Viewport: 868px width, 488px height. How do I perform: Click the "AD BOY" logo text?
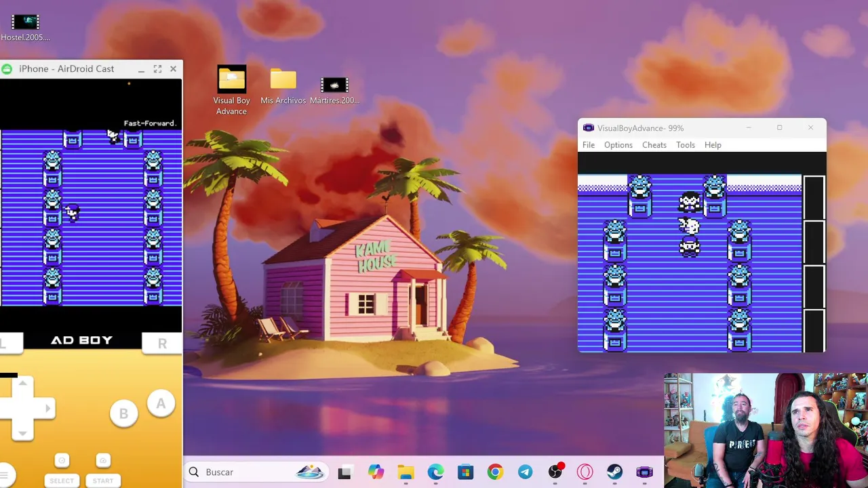[x=81, y=340]
